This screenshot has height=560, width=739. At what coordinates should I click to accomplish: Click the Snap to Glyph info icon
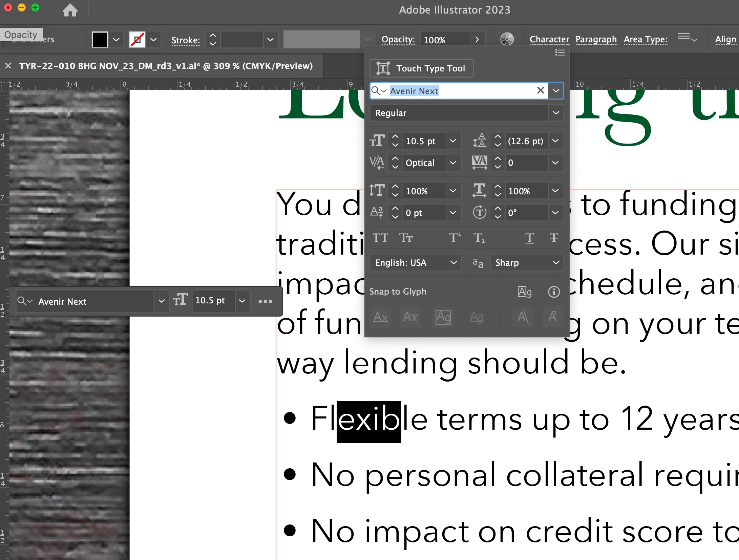click(554, 292)
